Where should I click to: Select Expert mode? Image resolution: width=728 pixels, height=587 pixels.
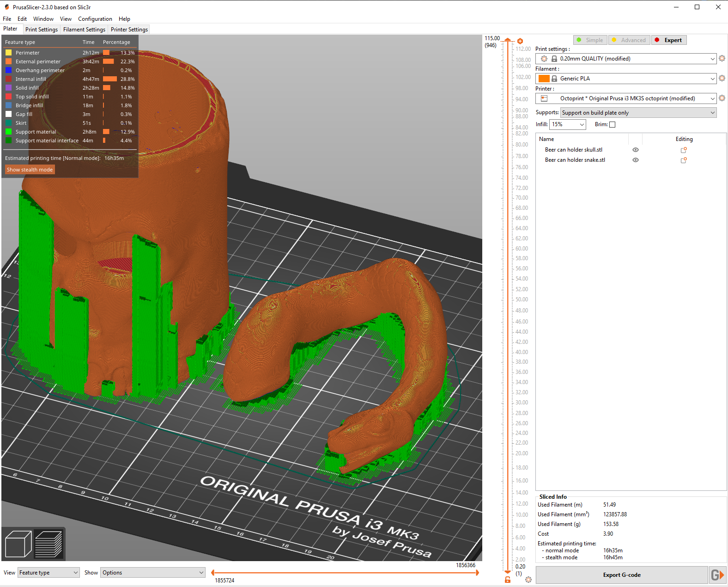point(669,40)
